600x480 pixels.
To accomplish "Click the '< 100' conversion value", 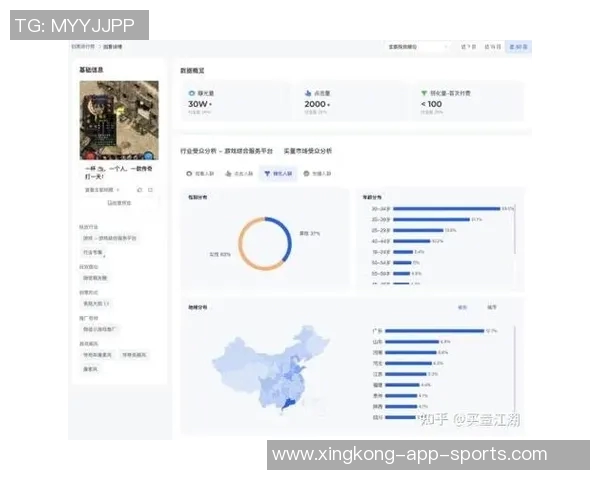I will (x=431, y=104).
